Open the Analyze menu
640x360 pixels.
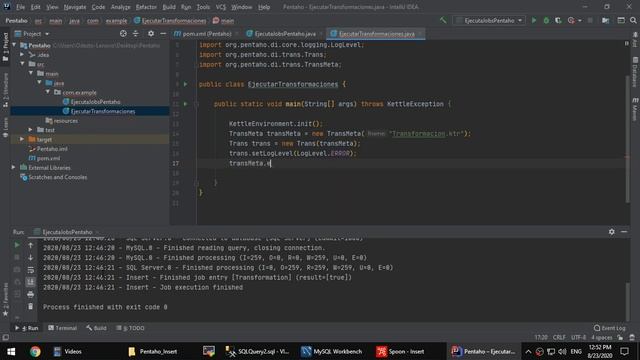(x=120, y=7)
